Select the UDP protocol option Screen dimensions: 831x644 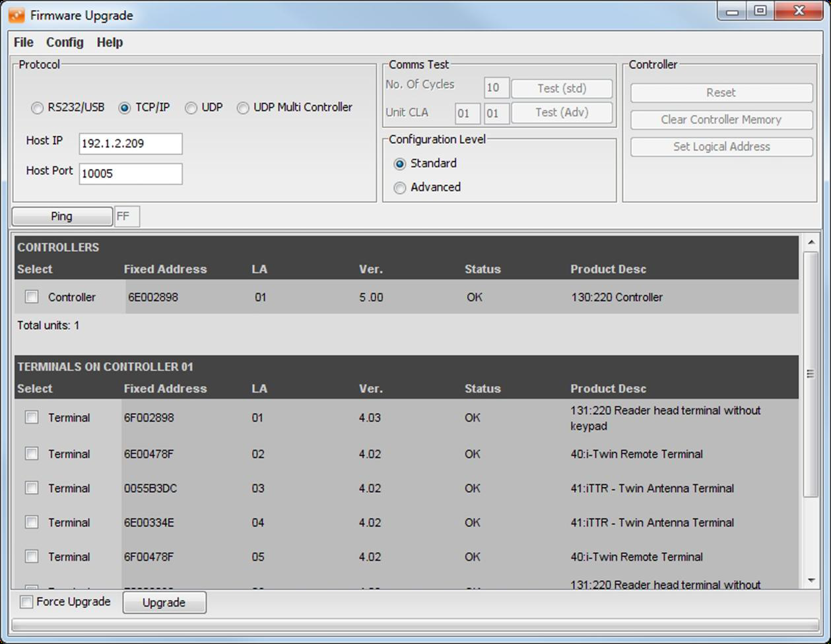click(191, 107)
